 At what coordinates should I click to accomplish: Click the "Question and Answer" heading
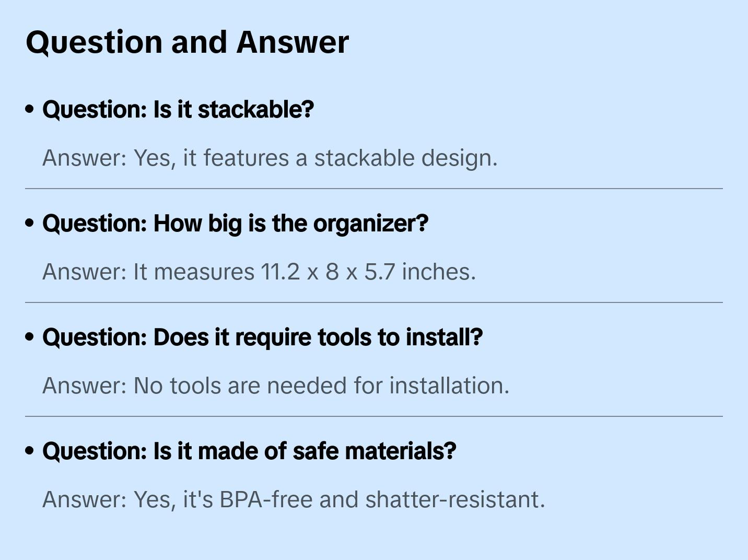187,42
